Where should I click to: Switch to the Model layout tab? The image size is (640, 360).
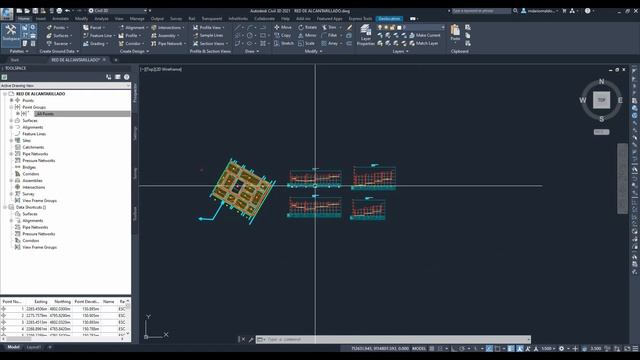(x=13, y=347)
